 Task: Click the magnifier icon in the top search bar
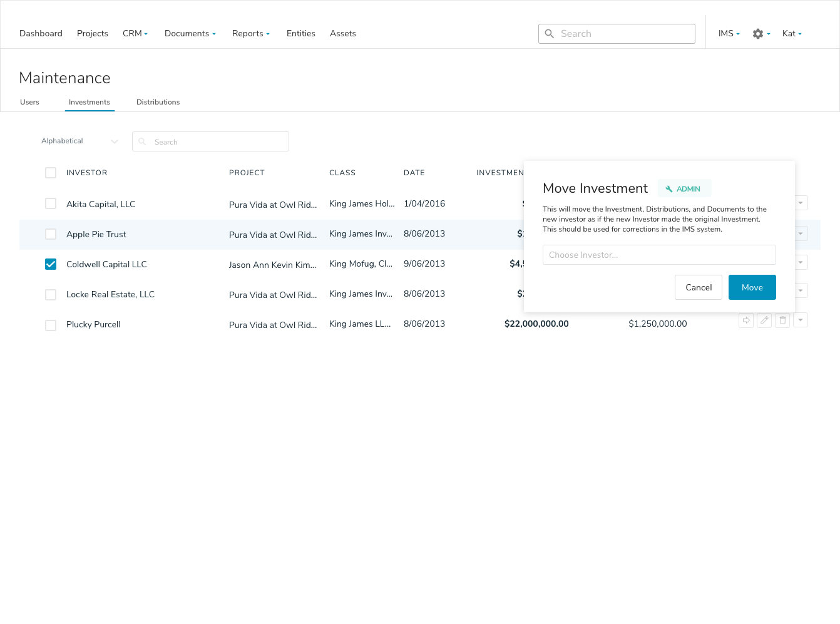(x=550, y=34)
